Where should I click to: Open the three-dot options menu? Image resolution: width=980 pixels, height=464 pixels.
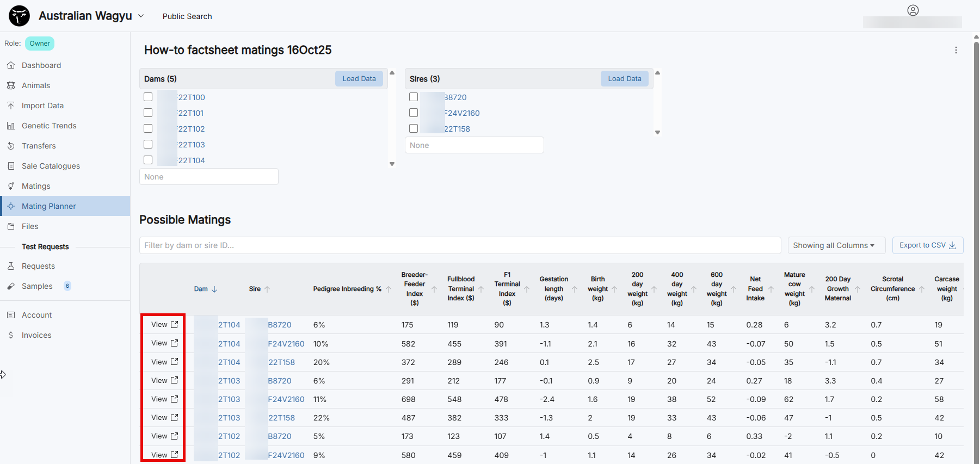pyautogui.click(x=956, y=50)
